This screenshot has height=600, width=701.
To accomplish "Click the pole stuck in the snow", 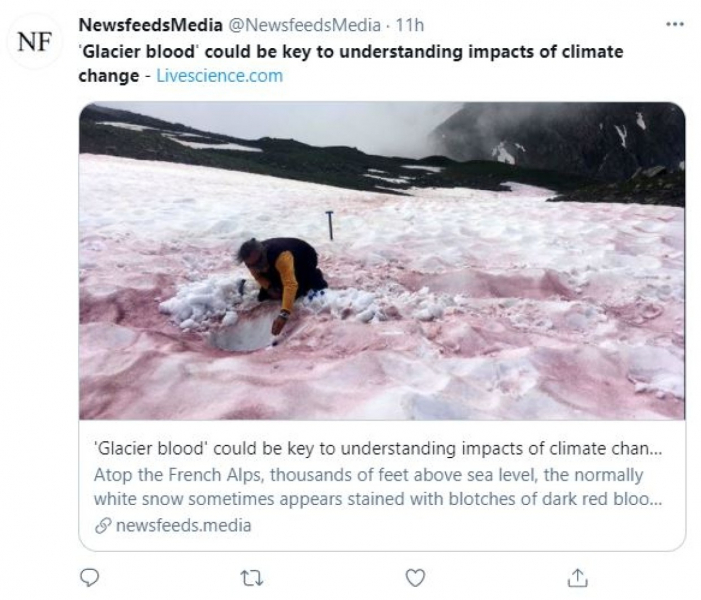I will (x=330, y=224).
